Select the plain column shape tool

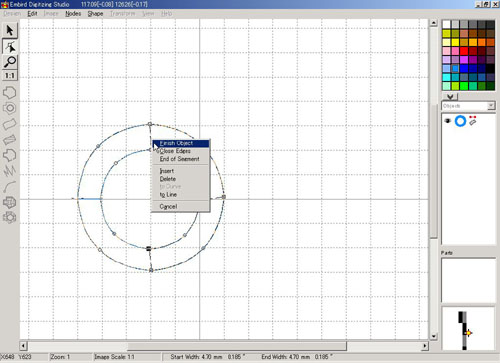pyautogui.click(x=10, y=124)
